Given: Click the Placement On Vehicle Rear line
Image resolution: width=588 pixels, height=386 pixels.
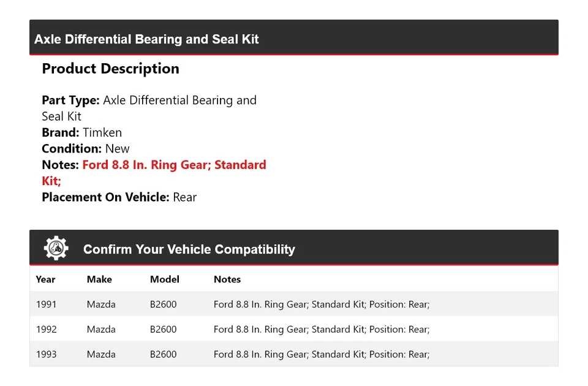Looking at the screenshot, I should 119,197.
